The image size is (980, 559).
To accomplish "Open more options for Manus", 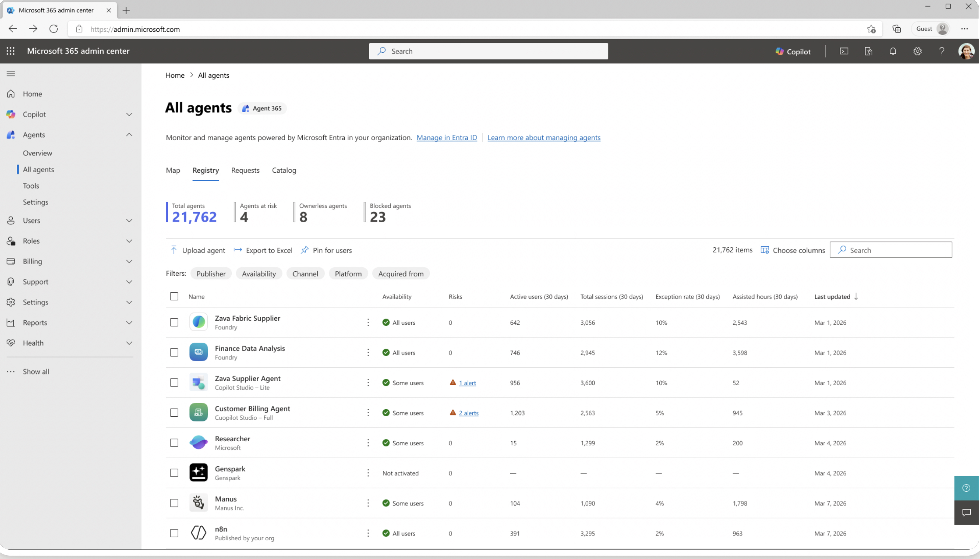I will tap(368, 503).
